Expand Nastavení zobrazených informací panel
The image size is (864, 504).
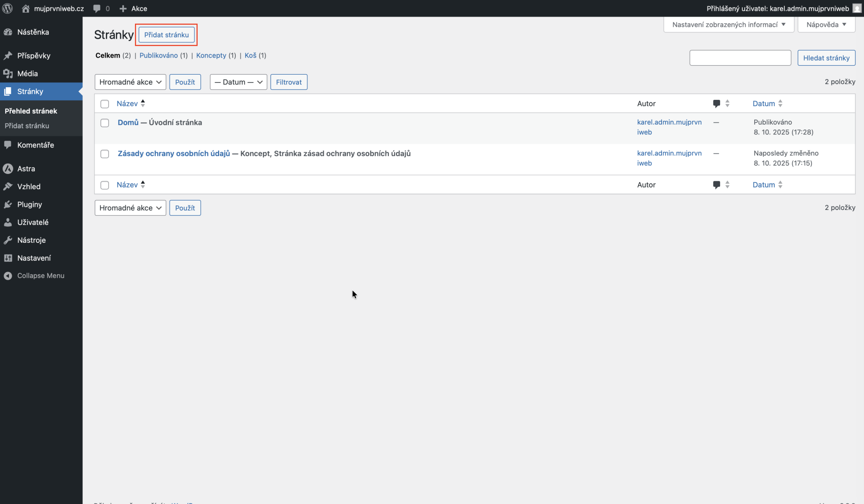[728, 25]
